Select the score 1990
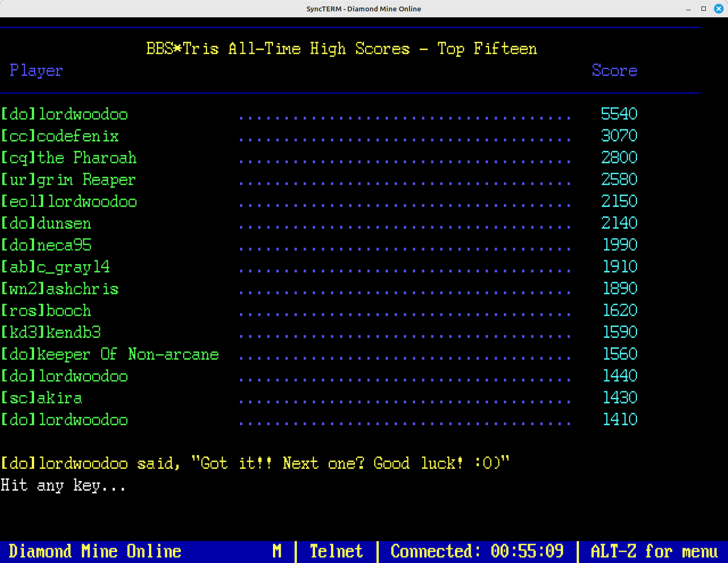 (620, 245)
